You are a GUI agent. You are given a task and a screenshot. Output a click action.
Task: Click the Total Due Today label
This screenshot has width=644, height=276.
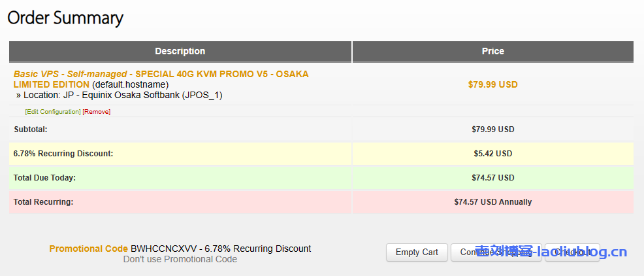tap(44, 178)
